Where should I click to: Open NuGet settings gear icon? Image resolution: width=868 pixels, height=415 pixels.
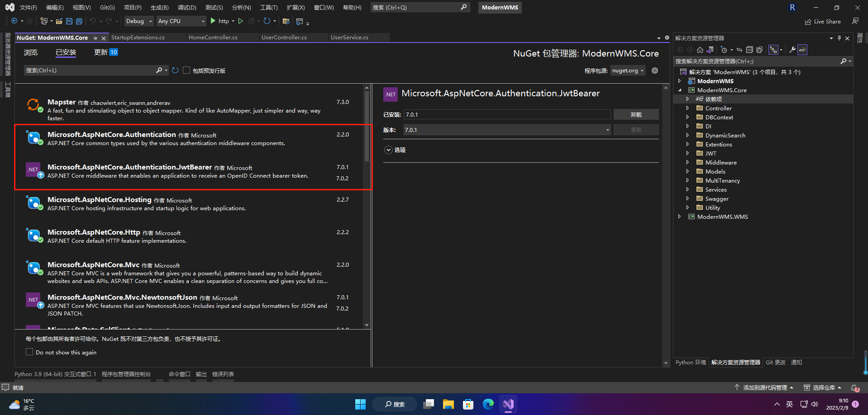(x=655, y=71)
